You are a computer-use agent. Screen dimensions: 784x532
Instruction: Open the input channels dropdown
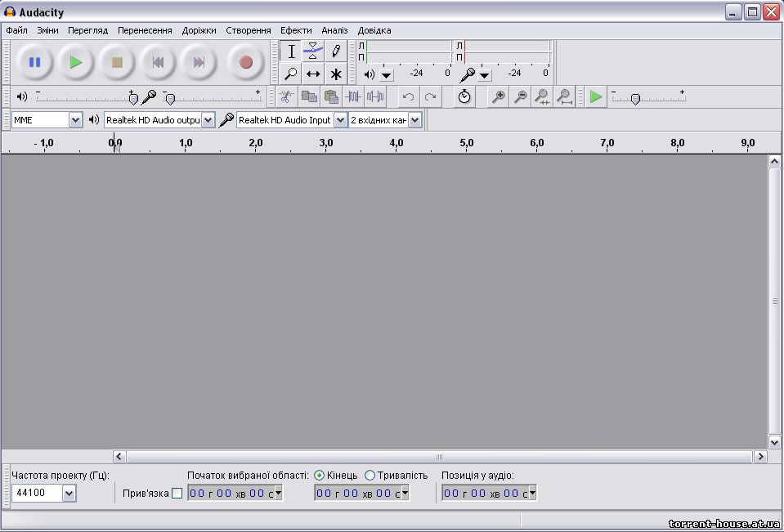pyautogui.click(x=415, y=120)
